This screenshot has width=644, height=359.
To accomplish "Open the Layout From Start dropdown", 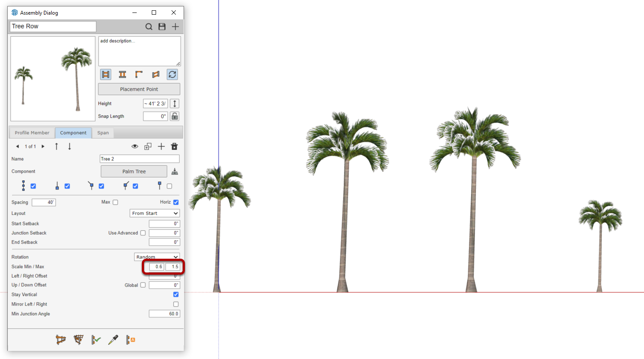I will point(155,214).
